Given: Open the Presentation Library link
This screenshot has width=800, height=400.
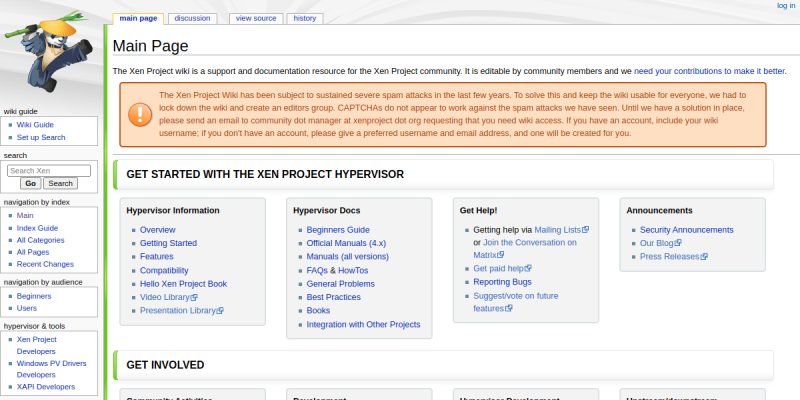Looking at the screenshot, I should pyautogui.click(x=178, y=310).
